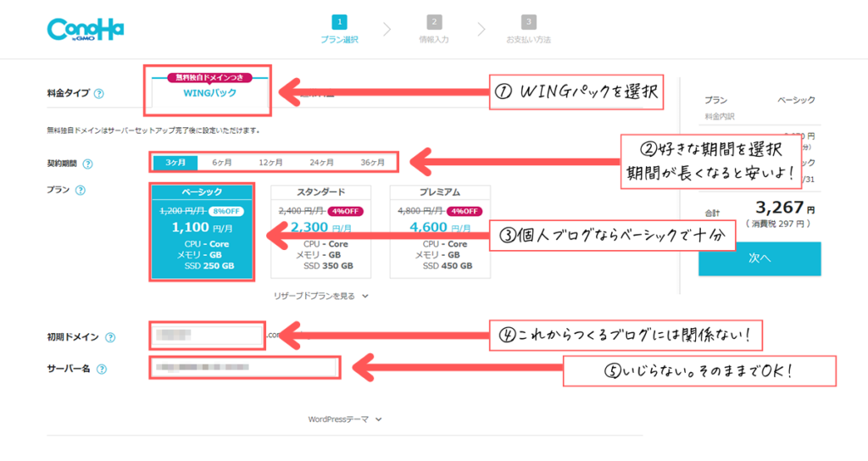Image resolution: width=868 pixels, height=461 pixels.
Task: Click step 3 お支払い方法 indicator
Action: tap(529, 30)
